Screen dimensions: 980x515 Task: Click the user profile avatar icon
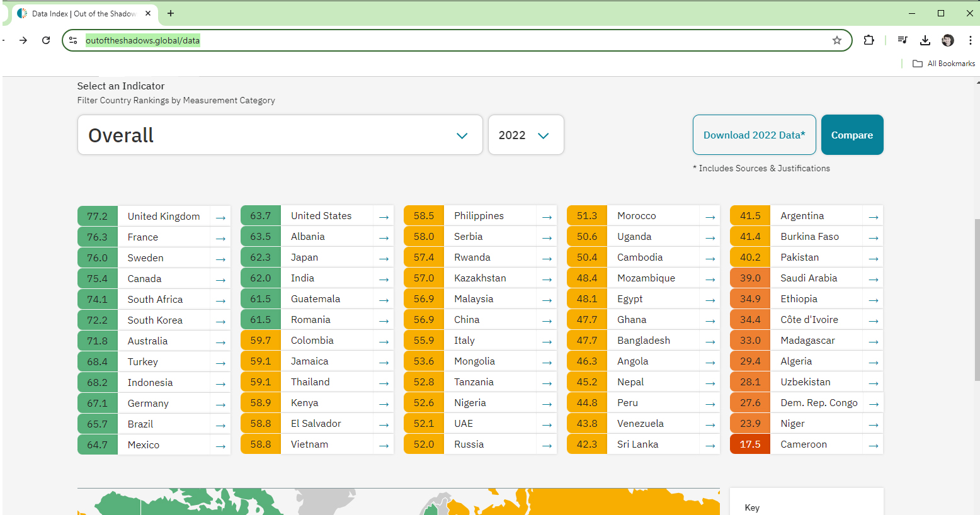point(947,40)
